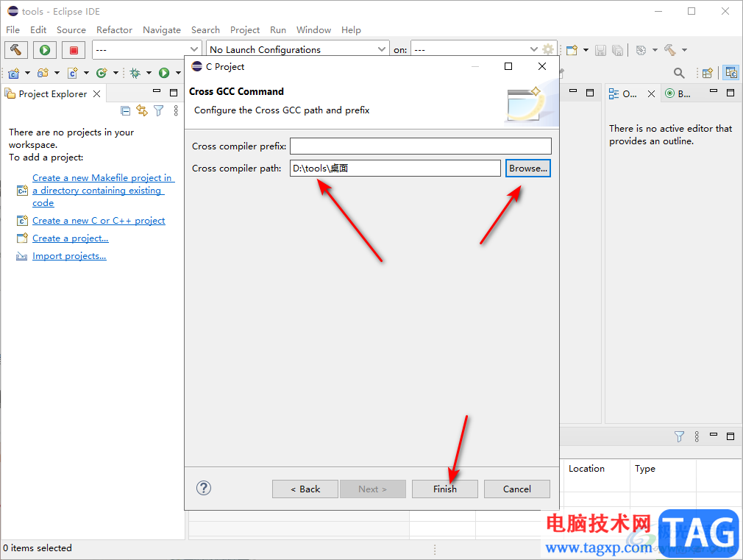Expand Debug dropdown arrow
The width and height of the screenshot is (743, 560).
pyautogui.click(x=149, y=73)
